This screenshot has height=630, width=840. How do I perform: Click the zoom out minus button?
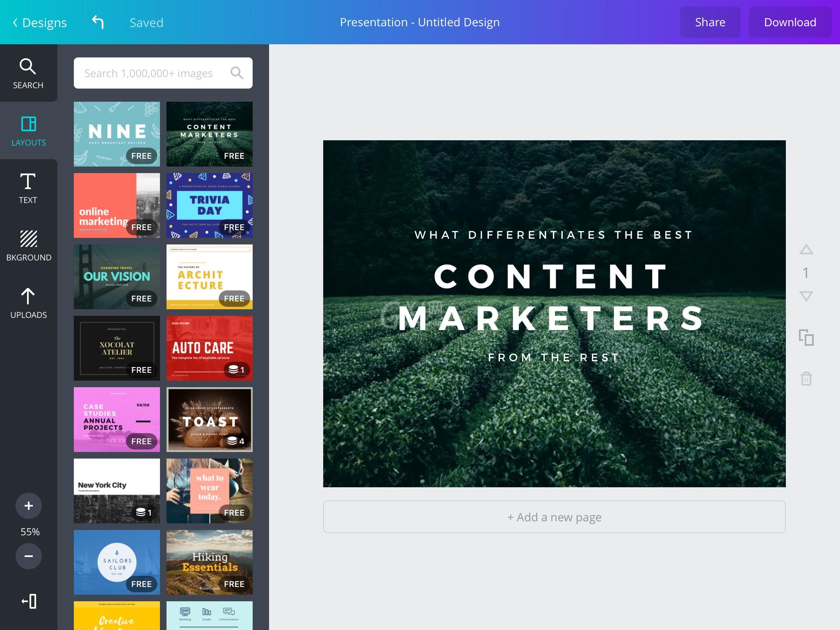(28, 556)
